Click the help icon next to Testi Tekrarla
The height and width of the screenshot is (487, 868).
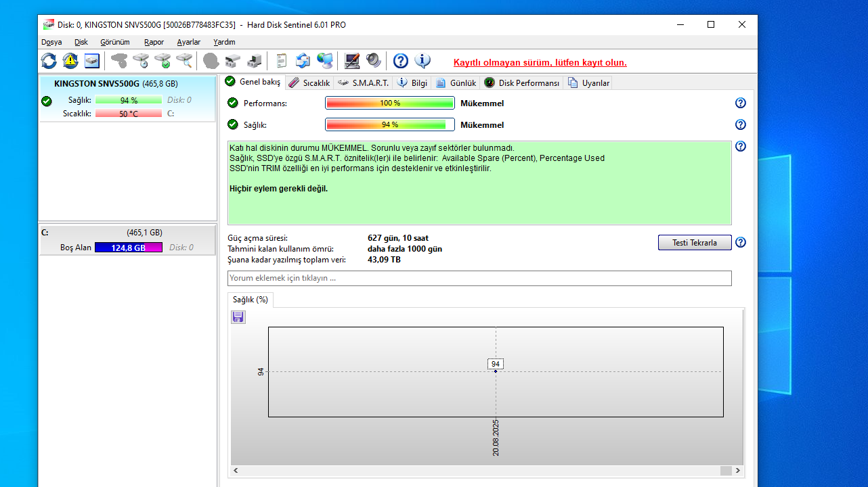pos(741,242)
